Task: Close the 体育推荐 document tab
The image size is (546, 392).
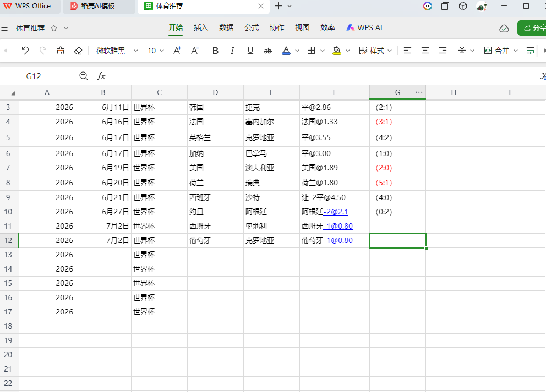Action: [260, 6]
